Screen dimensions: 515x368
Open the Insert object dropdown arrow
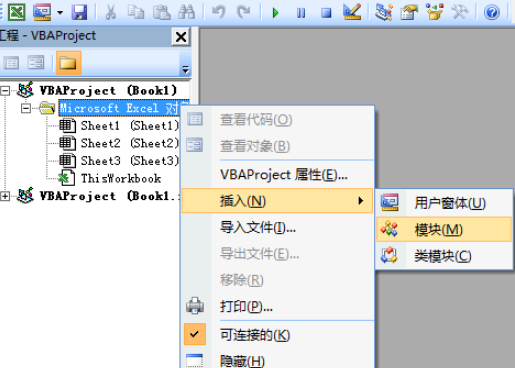[x=60, y=13]
